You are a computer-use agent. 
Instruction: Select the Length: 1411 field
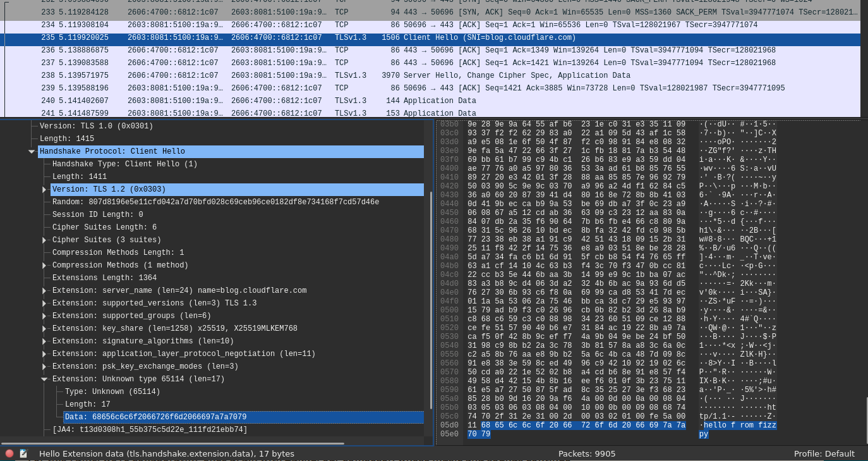click(80, 177)
